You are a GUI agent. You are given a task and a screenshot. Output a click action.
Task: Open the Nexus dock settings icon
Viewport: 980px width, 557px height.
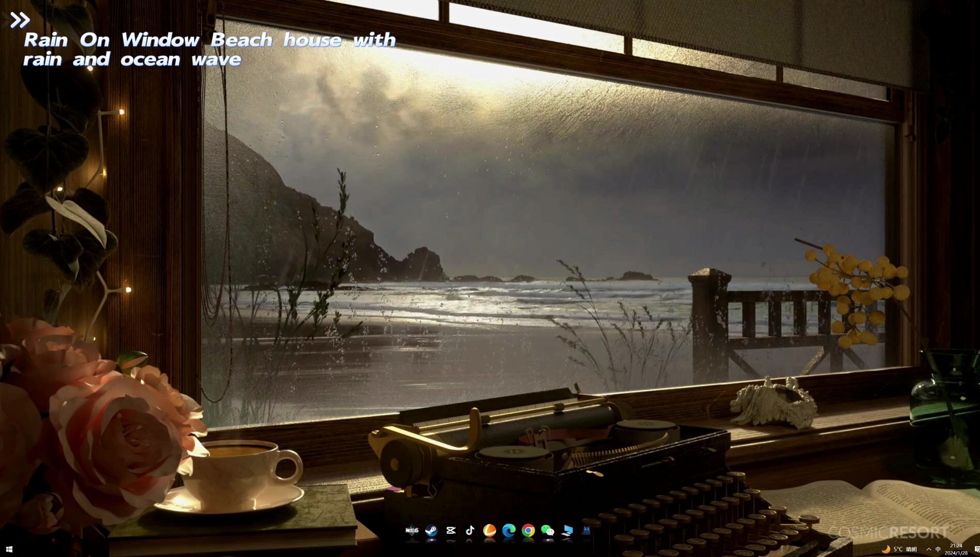pyautogui.click(x=412, y=530)
